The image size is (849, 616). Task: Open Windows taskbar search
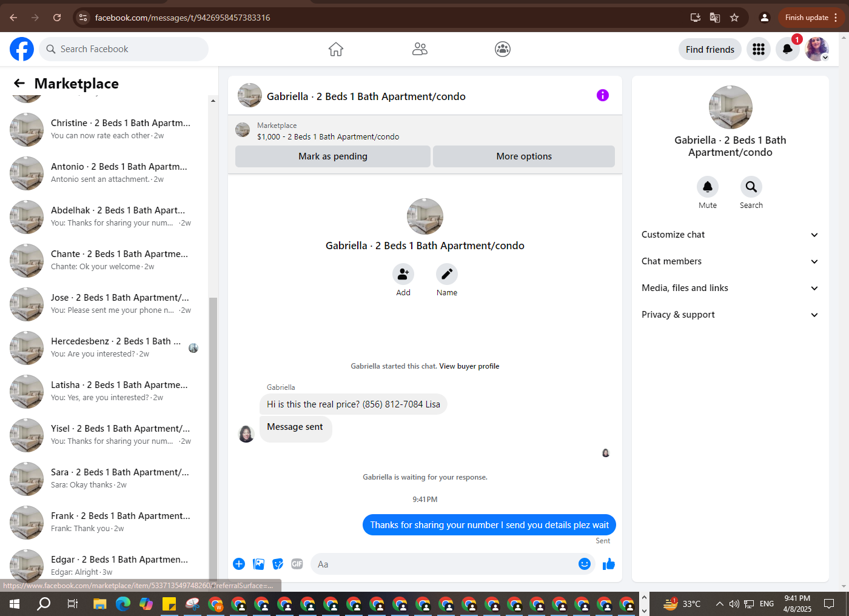point(44,604)
